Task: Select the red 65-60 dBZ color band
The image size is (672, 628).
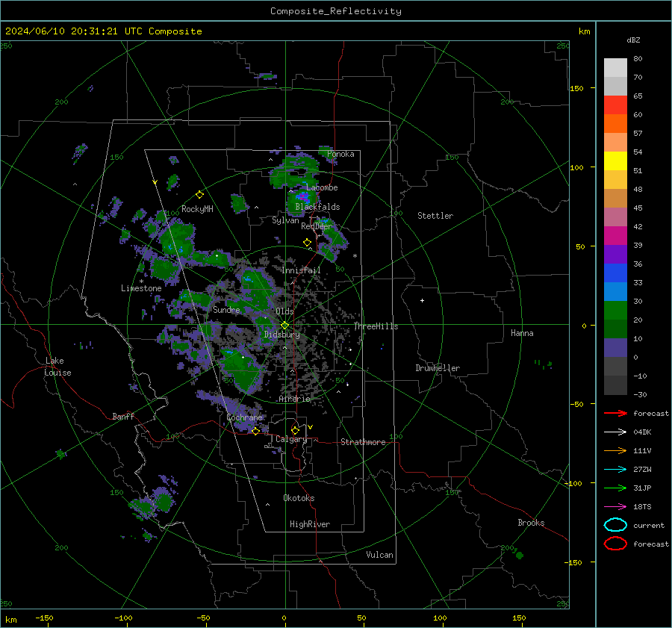Action: point(615,105)
